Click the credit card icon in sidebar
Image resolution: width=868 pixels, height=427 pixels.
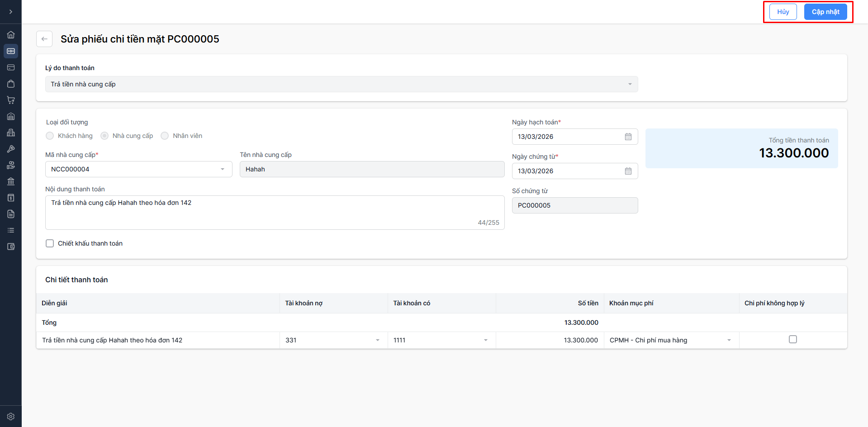coord(11,67)
